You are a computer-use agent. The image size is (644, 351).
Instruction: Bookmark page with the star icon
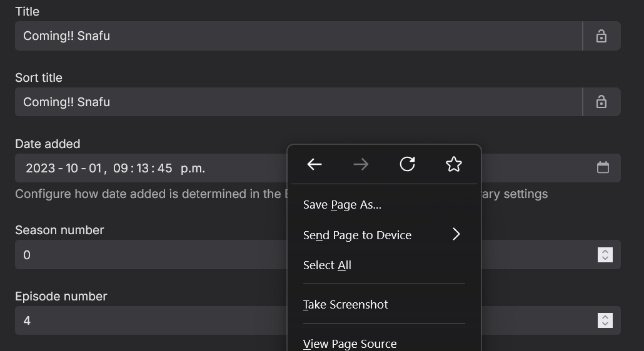454,164
